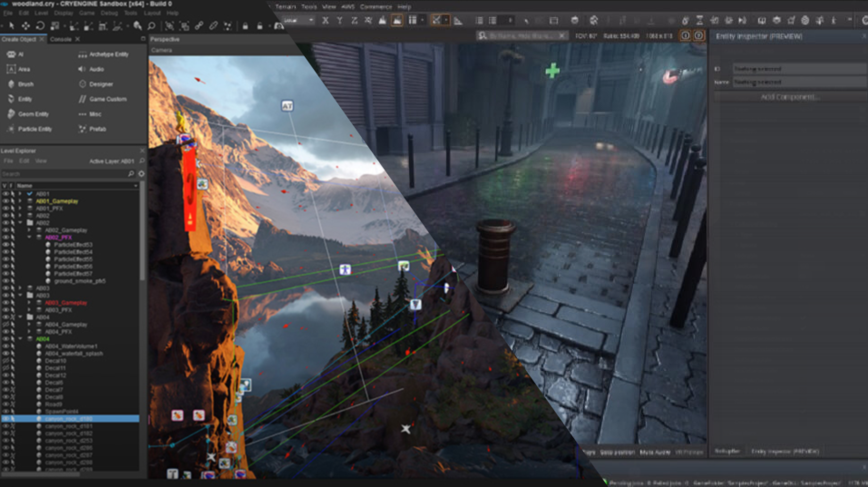This screenshot has height=487, width=868.
Task: Open the Level menu
Action: (41, 13)
